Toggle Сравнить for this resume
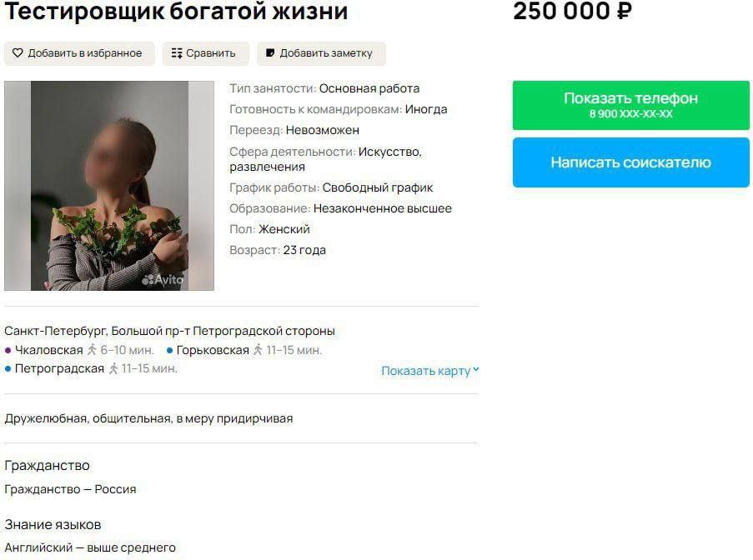Viewport: 753px width, 560px height. pyautogui.click(x=205, y=53)
